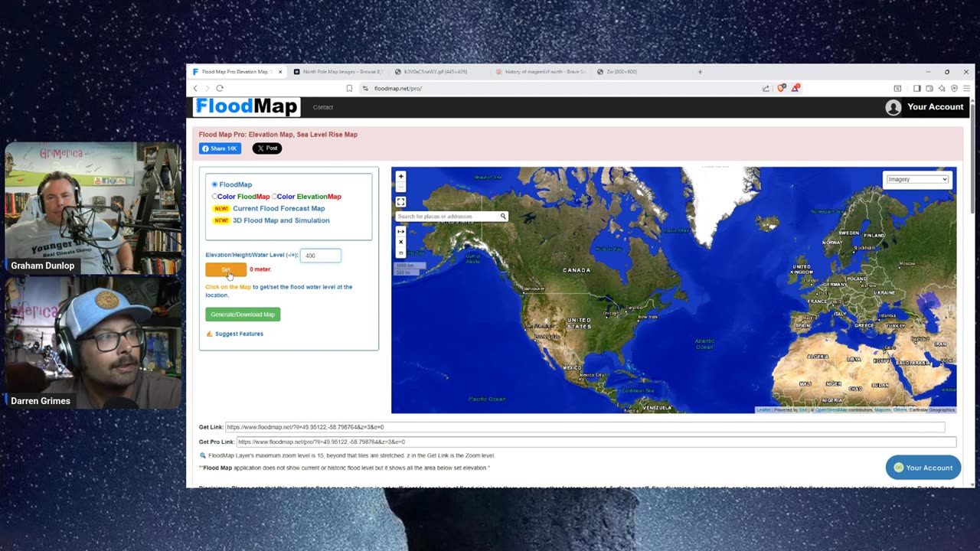
Task: Click the elevation water level input field
Action: tap(321, 256)
